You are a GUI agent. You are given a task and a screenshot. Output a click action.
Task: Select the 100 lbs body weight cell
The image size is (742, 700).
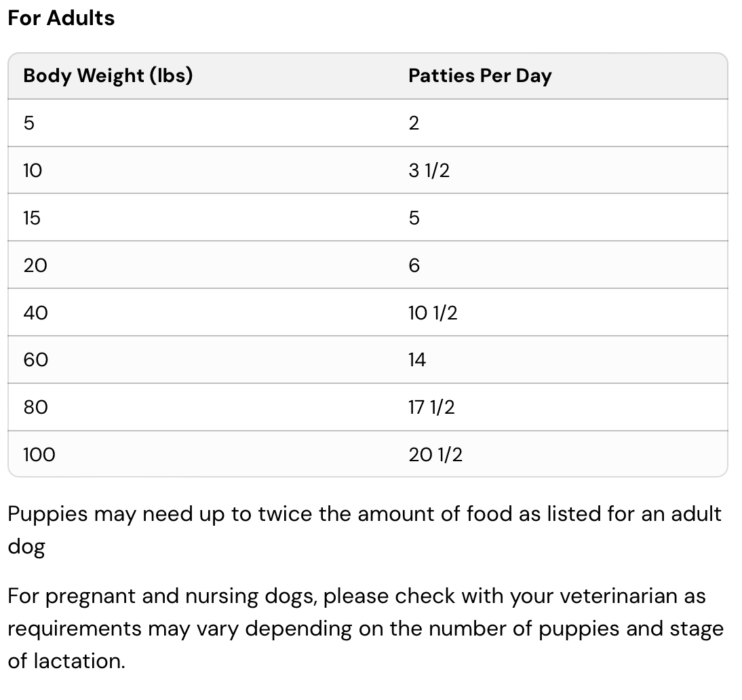coord(39,454)
